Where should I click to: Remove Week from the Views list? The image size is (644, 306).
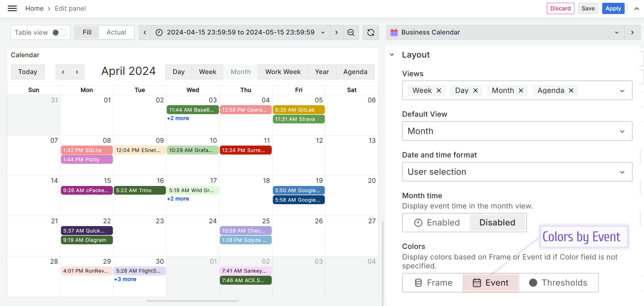coord(439,90)
